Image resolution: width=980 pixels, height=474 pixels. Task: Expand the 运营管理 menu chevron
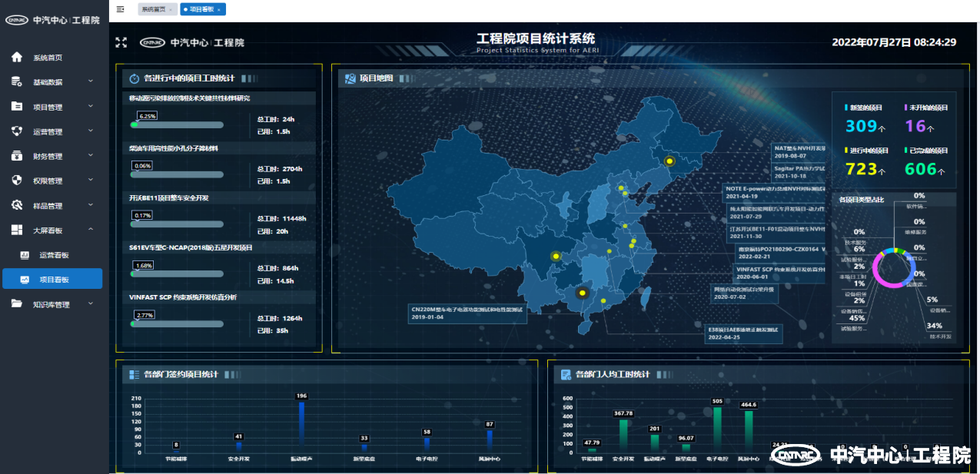click(x=91, y=131)
